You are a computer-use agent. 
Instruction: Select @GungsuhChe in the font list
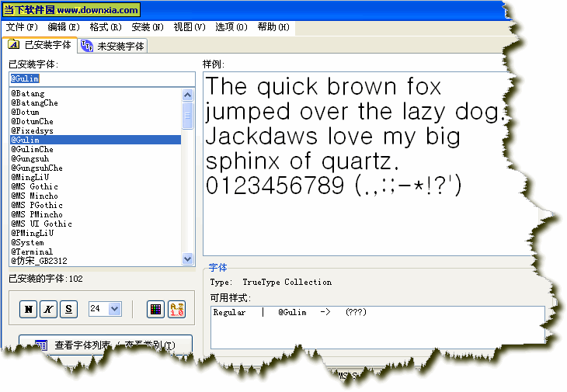(96, 168)
